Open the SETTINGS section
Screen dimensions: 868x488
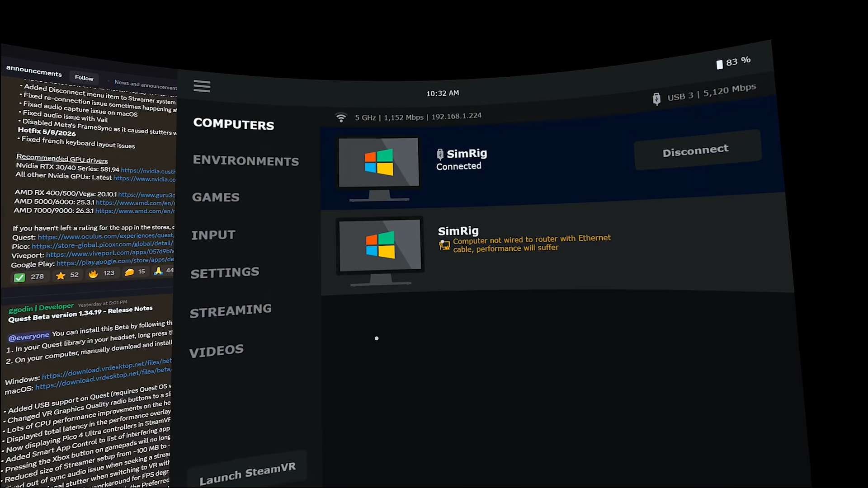pyautogui.click(x=225, y=273)
